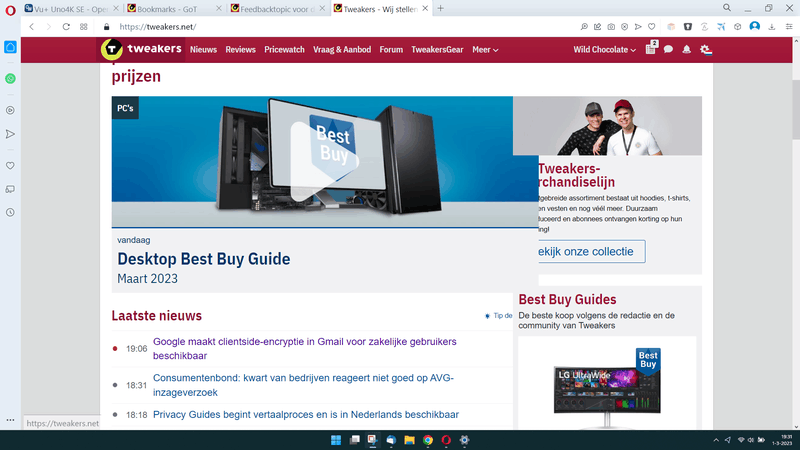Open Tweakers tracker icon with badge 2
Viewport: 800px width, 450px height.
(x=651, y=48)
